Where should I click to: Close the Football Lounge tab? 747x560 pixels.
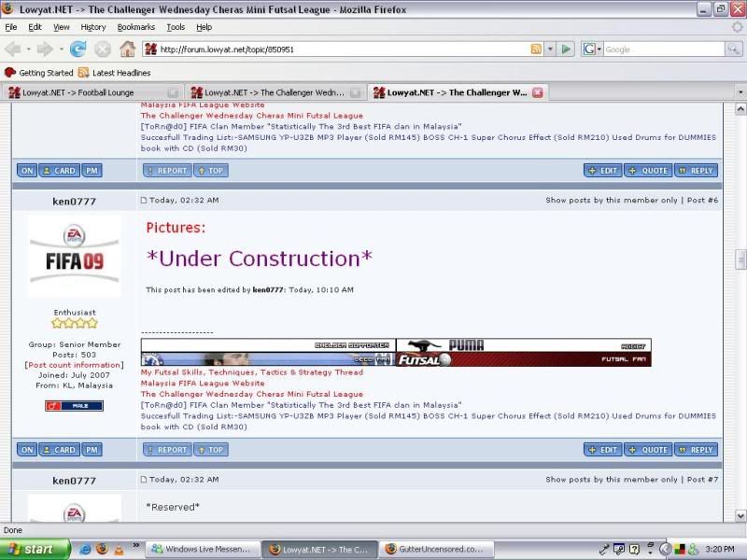point(173,92)
